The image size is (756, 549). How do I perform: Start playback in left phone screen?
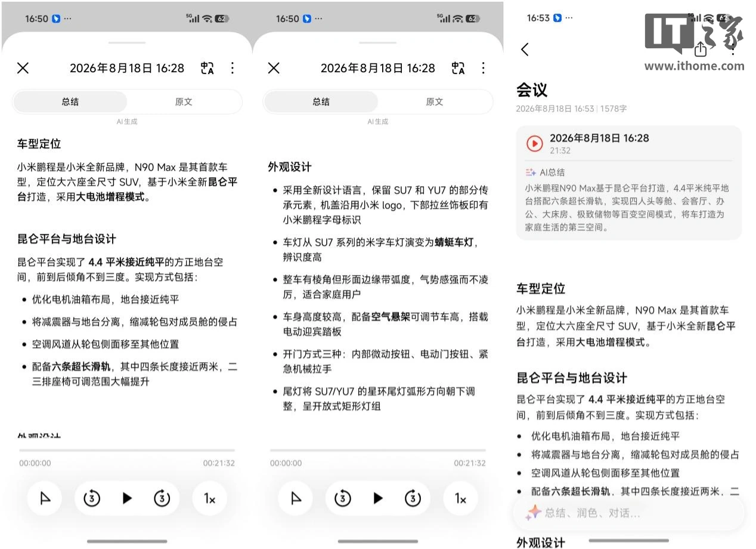pos(127,498)
